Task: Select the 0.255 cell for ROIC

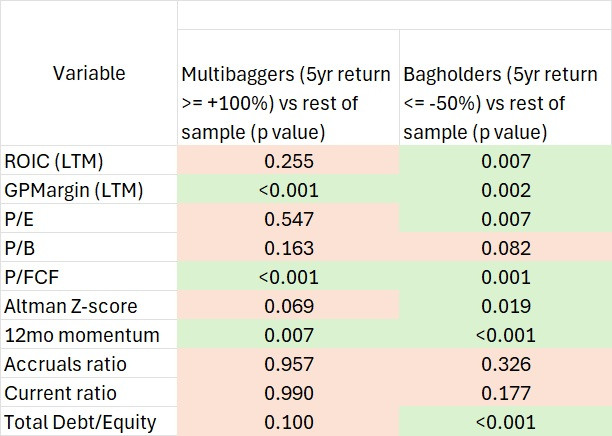Action: [288, 161]
